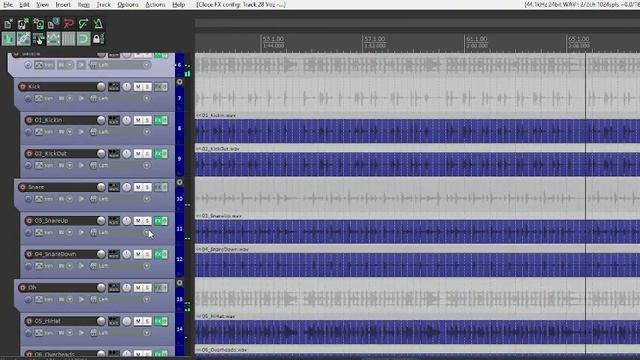Click the 01_KickIn track name field

(x=64, y=120)
